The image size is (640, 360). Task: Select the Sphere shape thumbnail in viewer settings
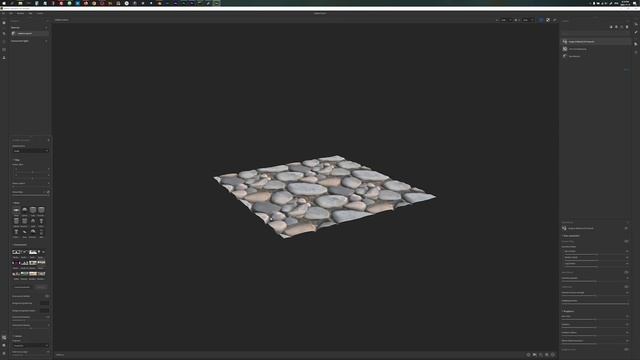(x=24, y=210)
